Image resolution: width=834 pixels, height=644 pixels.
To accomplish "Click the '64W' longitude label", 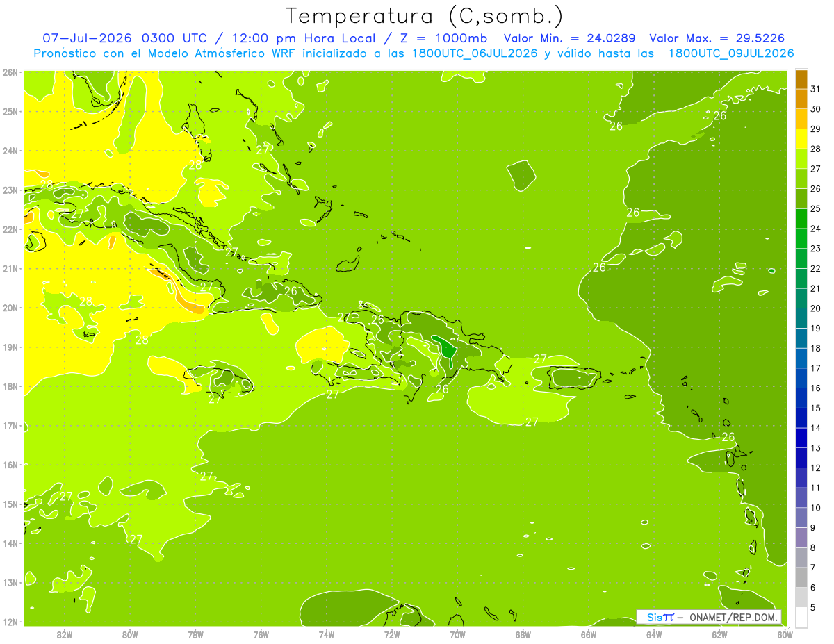I will click(x=654, y=634).
